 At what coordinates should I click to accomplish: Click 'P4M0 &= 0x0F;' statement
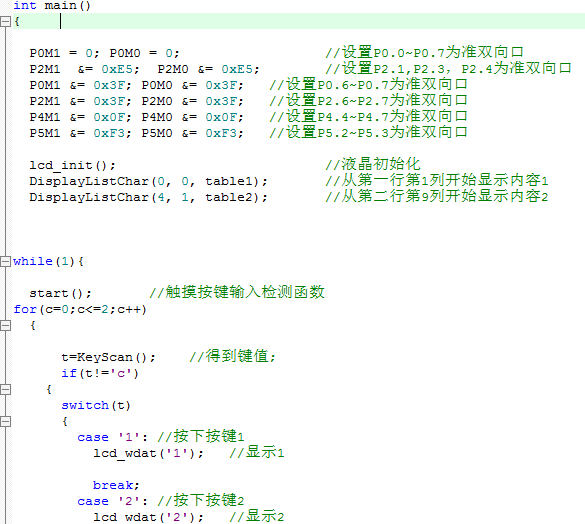click(193, 118)
